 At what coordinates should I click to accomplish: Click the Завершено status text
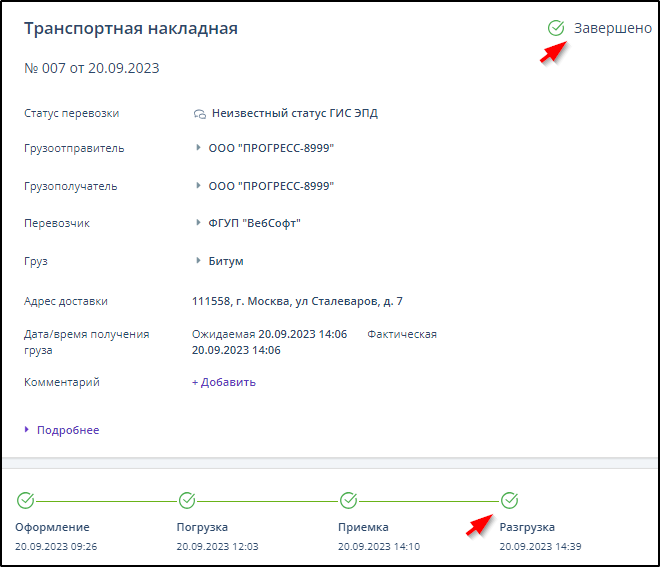coord(612,28)
